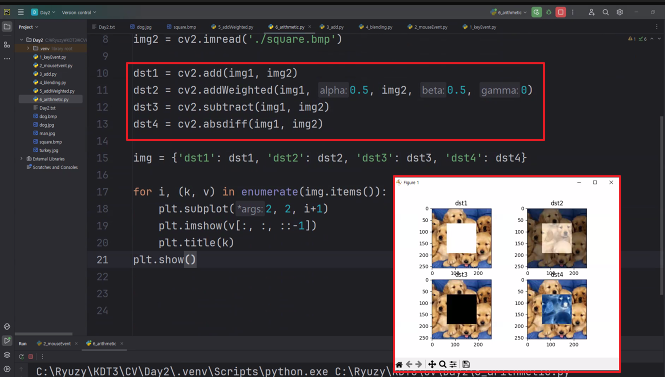Open square.bmp in project tree

pos(48,142)
